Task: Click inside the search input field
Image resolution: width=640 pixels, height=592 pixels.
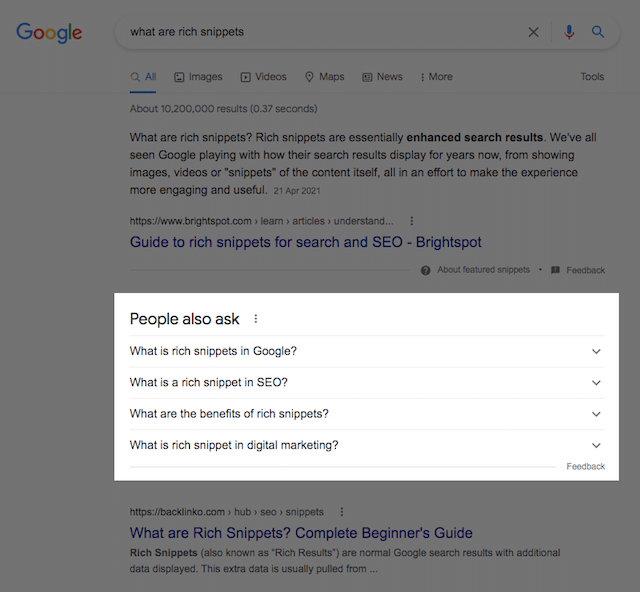Action: (x=320, y=32)
